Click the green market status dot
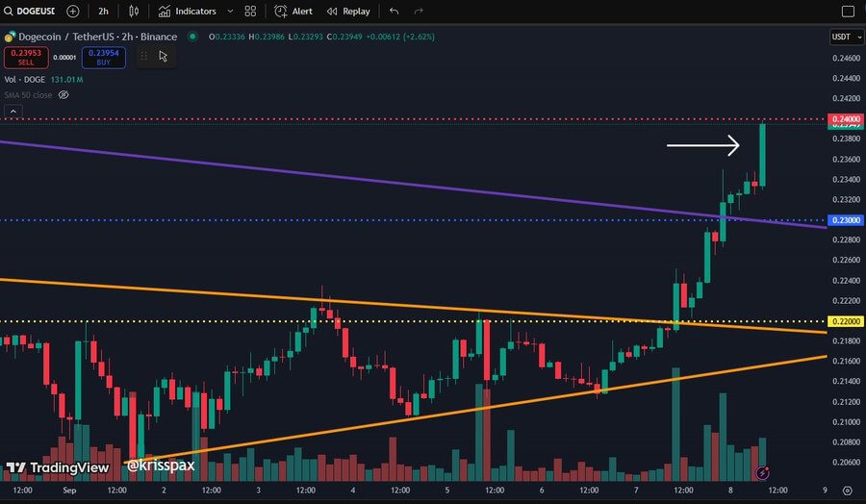866x504 pixels. (192, 37)
